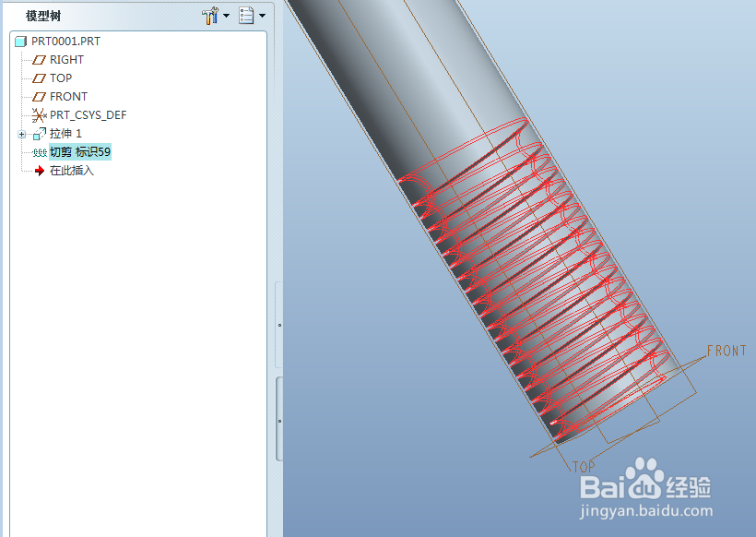
Task: Click the 模型树 panel title
Action: tap(43, 16)
